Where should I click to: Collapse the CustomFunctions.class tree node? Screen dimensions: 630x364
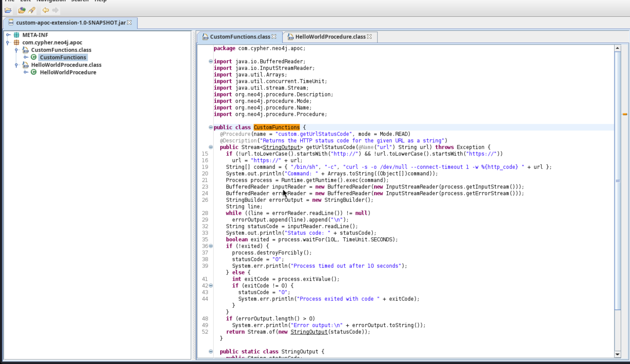16,50
